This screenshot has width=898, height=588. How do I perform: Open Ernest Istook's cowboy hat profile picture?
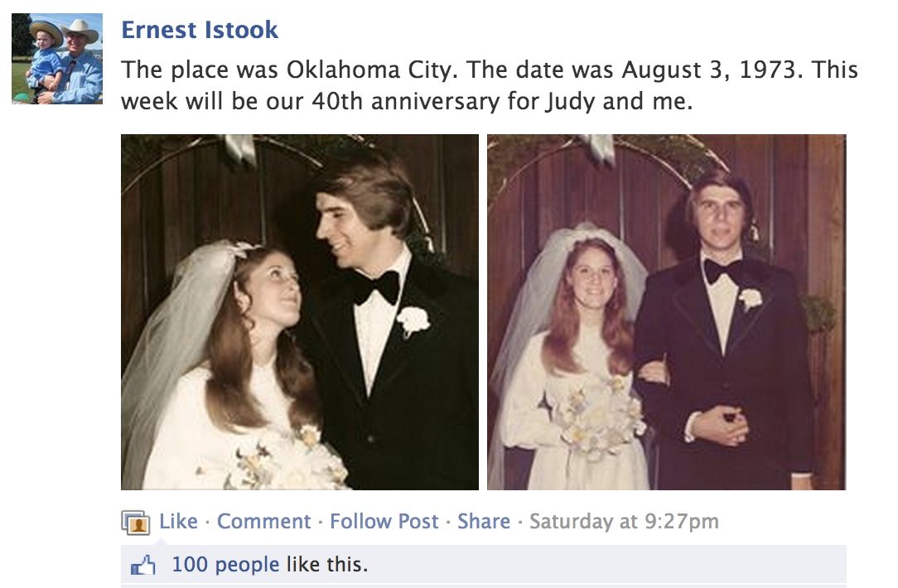click(x=57, y=59)
